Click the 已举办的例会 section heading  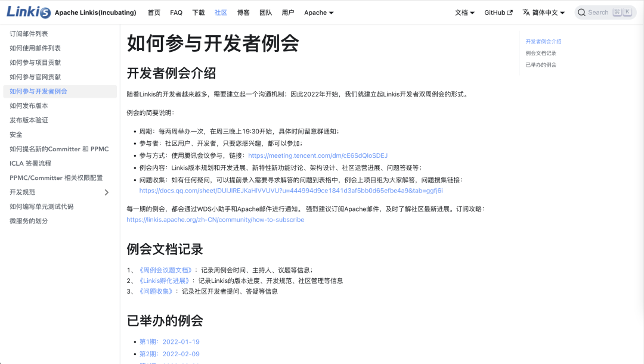point(165,321)
